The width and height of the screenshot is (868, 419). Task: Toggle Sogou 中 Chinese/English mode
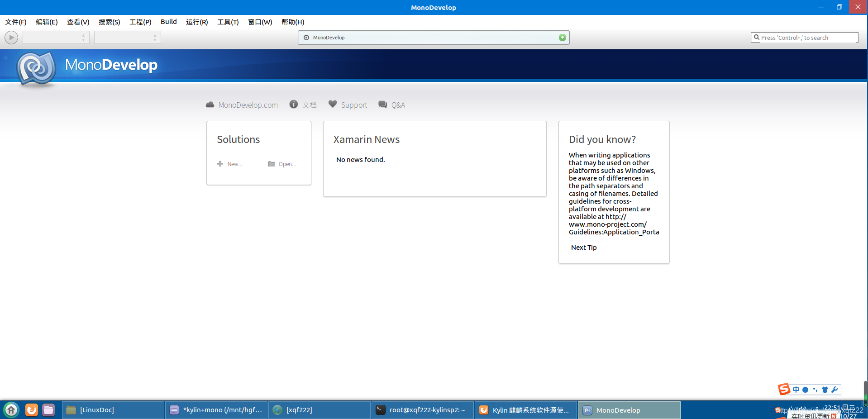click(796, 390)
